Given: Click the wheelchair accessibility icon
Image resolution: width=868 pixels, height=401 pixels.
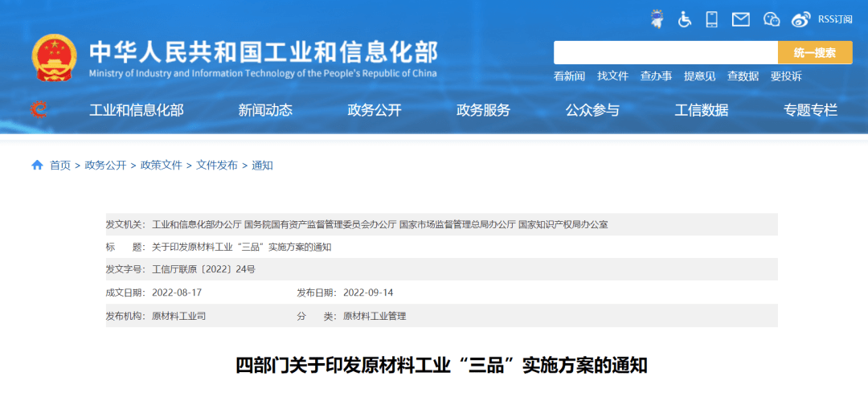Looking at the screenshot, I should tap(685, 19).
